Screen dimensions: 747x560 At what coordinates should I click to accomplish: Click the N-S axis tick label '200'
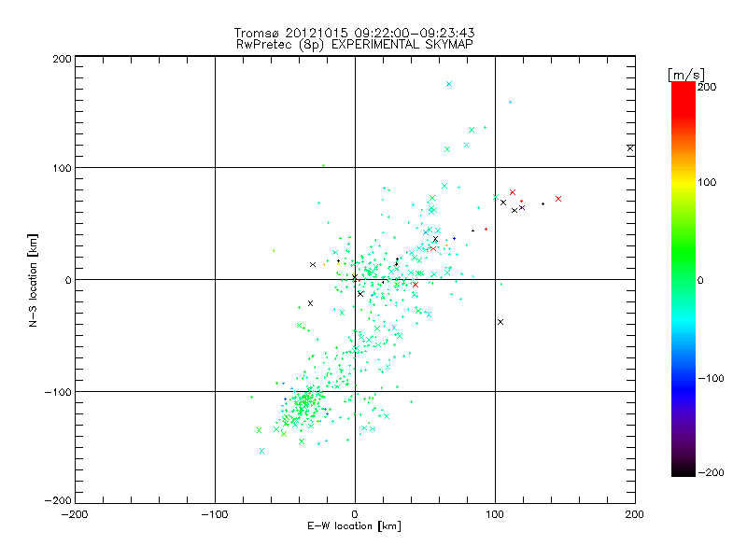(62, 59)
